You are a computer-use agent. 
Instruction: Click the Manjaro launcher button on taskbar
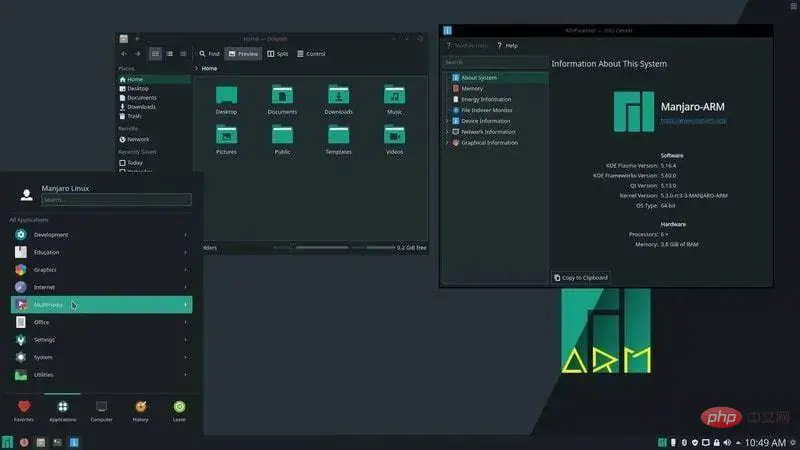coord(7,442)
